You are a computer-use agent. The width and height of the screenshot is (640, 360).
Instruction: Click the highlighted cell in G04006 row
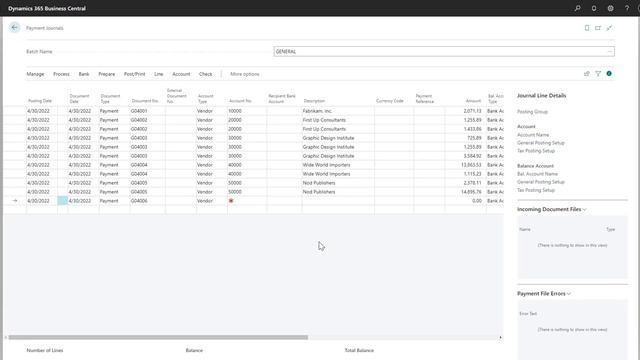pyautogui.click(x=62, y=201)
